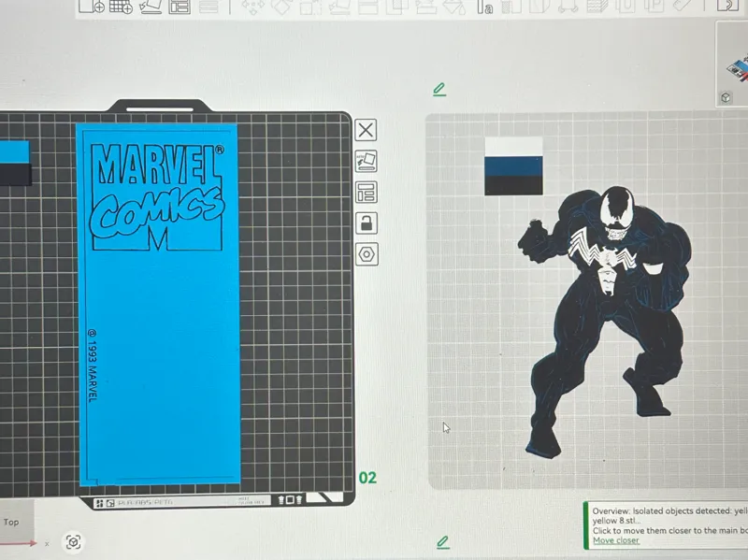Click the cube icon below the thumbnail

click(x=726, y=98)
